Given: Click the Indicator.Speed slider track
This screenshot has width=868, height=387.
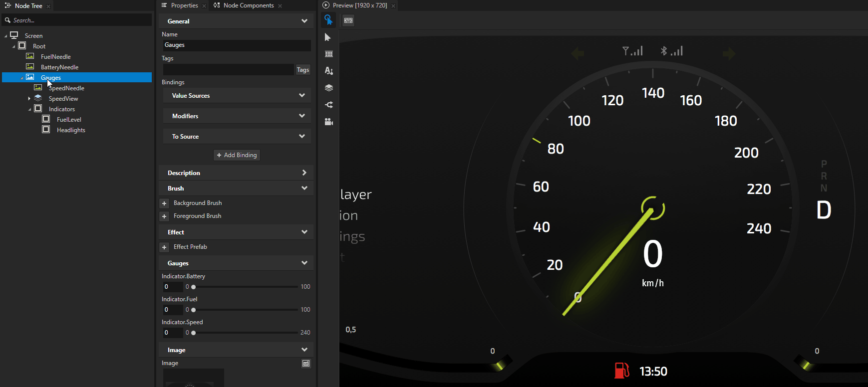Looking at the screenshot, I should (x=245, y=333).
